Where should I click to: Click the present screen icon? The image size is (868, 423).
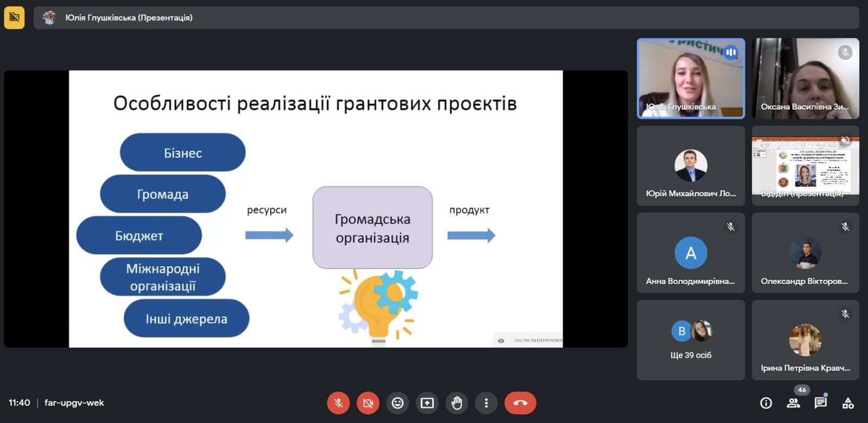click(427, 403)
